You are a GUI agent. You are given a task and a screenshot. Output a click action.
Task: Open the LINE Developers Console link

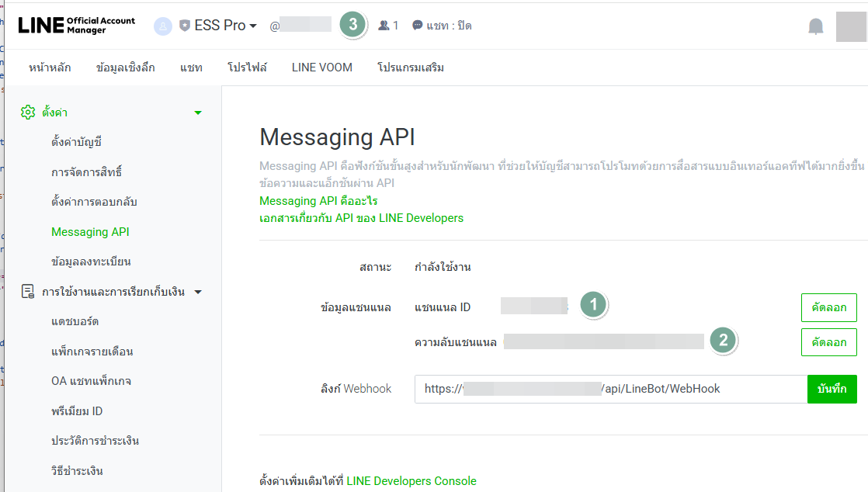(x=411, y=481)
